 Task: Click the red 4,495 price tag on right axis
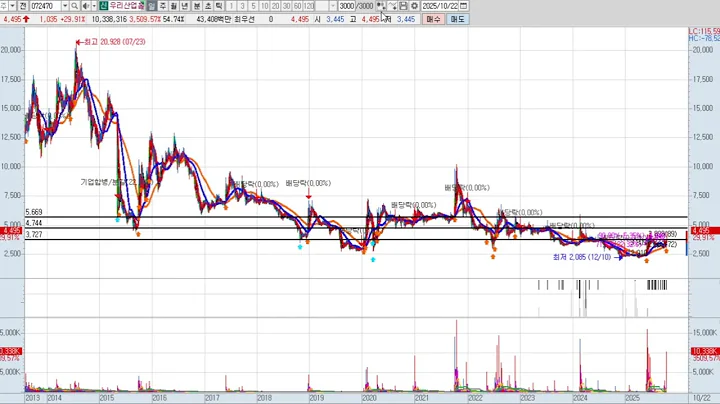[x=703, y=230]
